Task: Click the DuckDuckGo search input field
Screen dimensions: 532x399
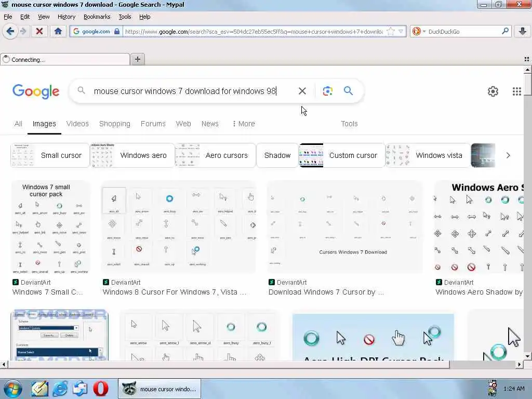Action: (463, 32)
